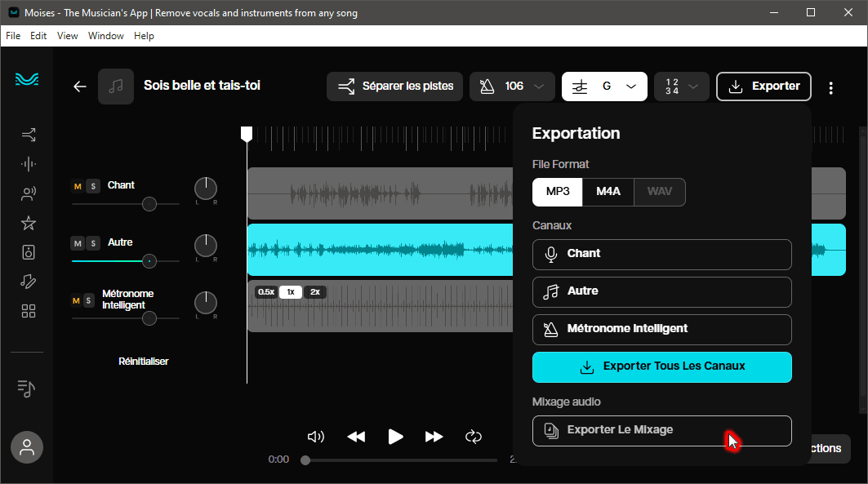This screenshot has width=868, height=484.
Task: Go back with the left arrow
Action: tap(80, 87)
